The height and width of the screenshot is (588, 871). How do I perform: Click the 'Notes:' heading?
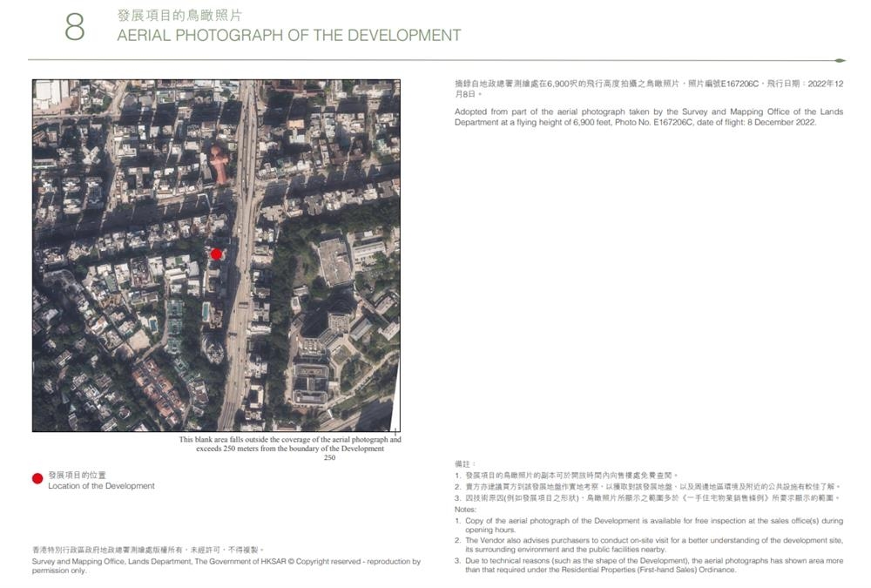click(x=465, y=509)
